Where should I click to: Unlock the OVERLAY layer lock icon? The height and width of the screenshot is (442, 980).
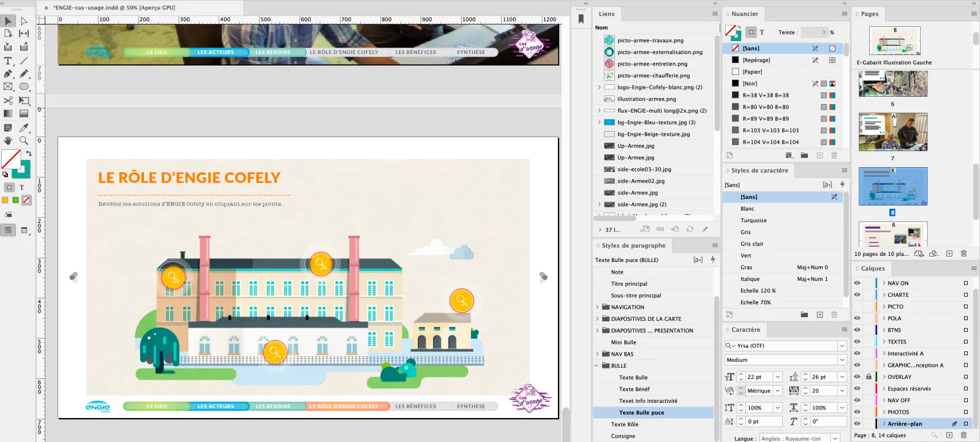point(869,376)
